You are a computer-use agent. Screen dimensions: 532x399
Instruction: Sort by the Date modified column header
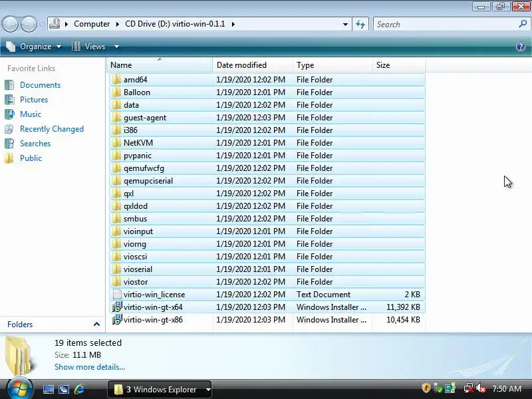click(x=253, y=65)
